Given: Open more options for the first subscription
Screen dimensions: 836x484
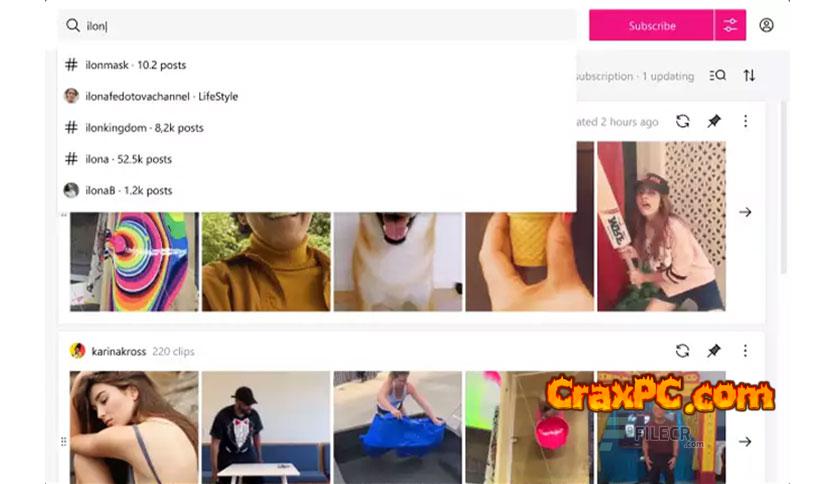Looking at the screenshot, I should click(x=745, y=121).
